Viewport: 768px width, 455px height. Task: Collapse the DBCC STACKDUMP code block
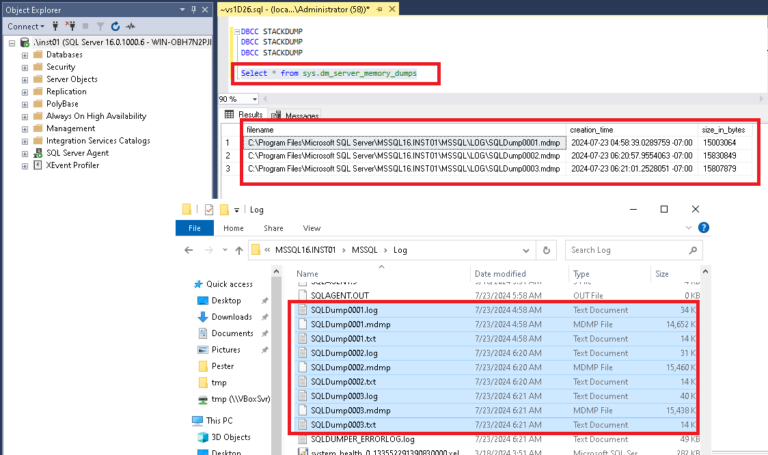point(235,32)
